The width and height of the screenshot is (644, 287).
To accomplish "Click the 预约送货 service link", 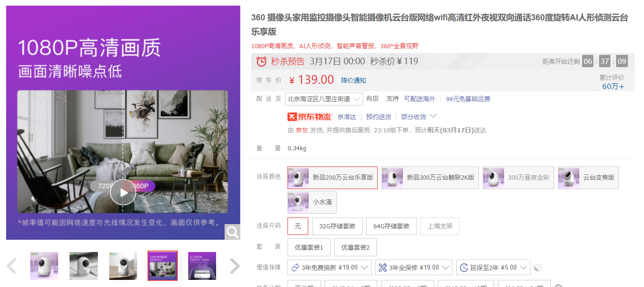I will pyautogui.click(x=379, y=117).
